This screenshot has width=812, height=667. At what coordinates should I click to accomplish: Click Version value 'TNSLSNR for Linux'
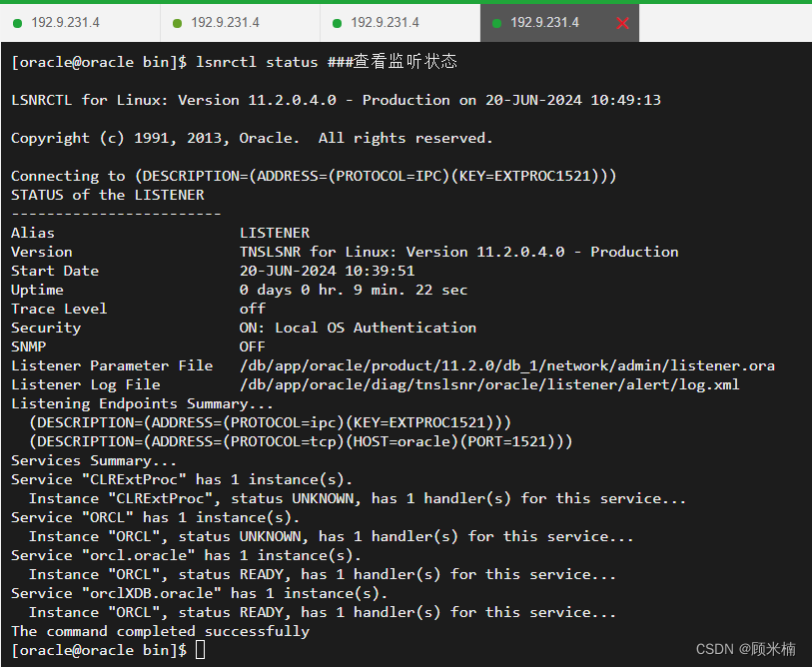pyautogui.click(x=458, y=253)
